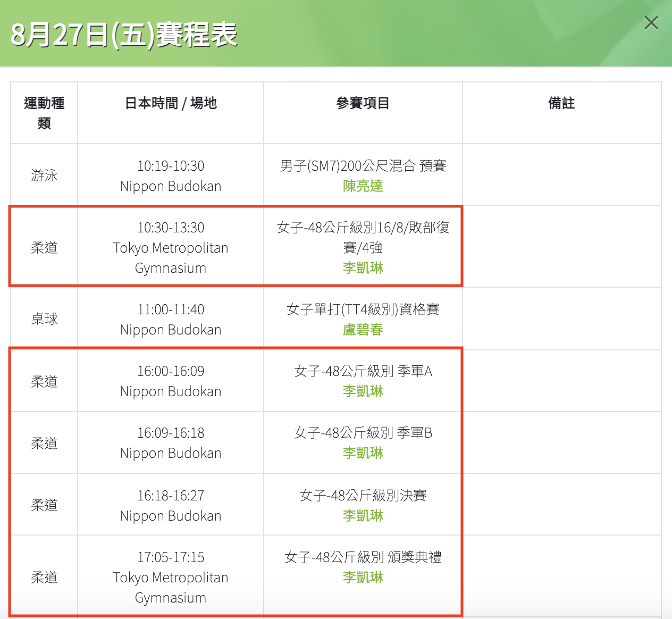Click the 運動種類 column header
The image size is (672, 619).
coord(44,113)
